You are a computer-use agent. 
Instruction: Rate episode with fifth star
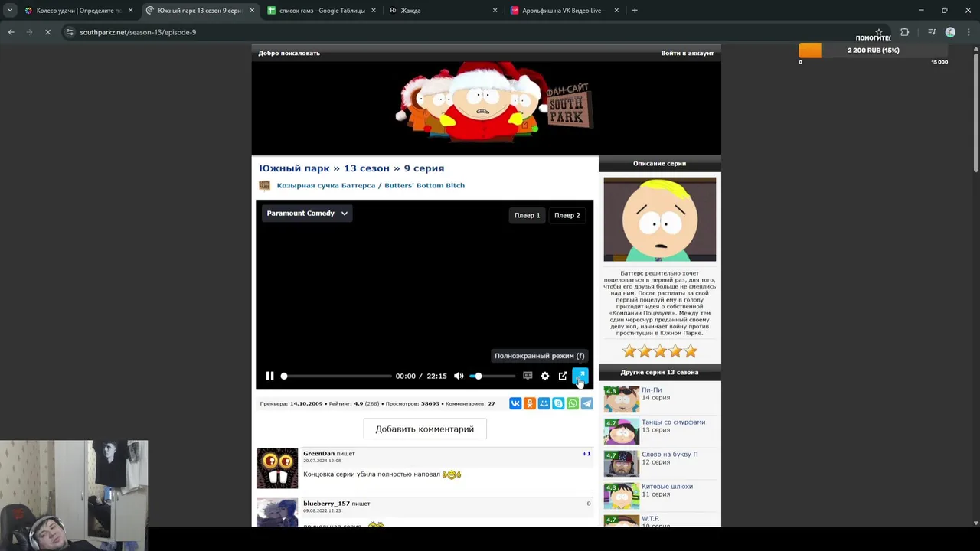691,351
